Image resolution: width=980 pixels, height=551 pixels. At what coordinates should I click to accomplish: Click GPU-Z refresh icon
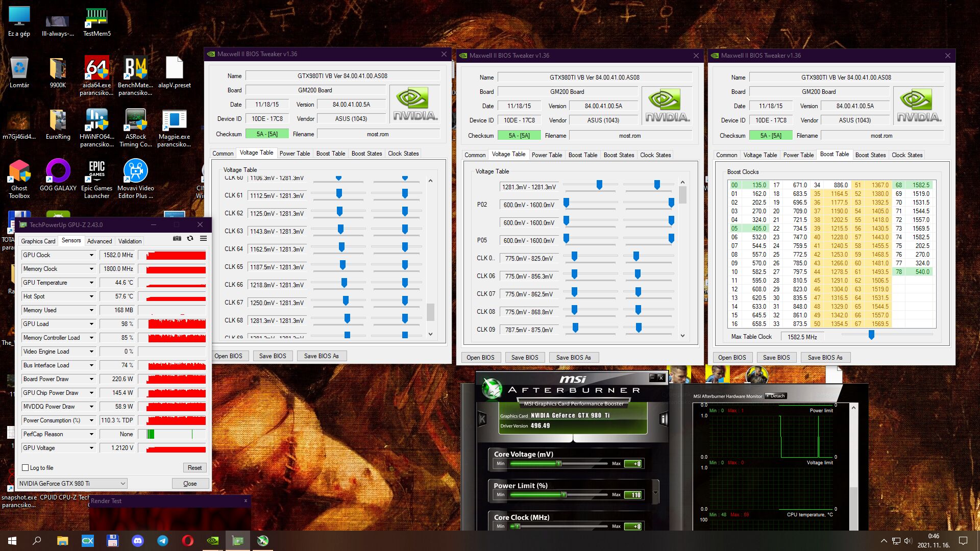coord(190,239)
